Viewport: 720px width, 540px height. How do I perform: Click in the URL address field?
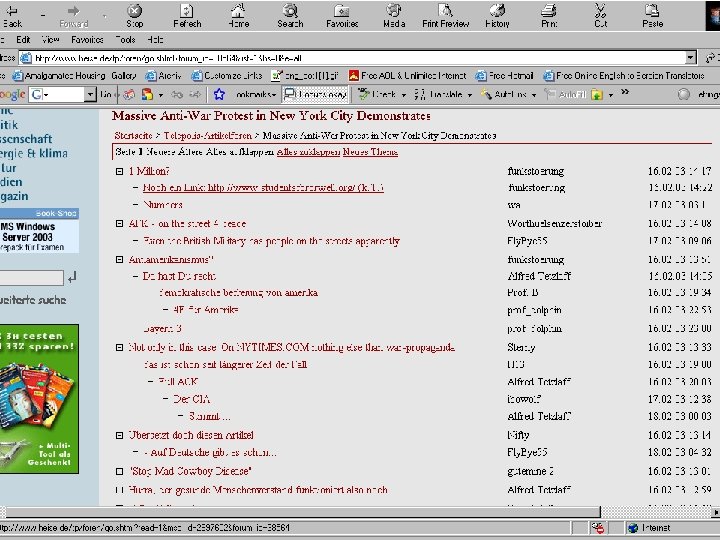(358, 58)
